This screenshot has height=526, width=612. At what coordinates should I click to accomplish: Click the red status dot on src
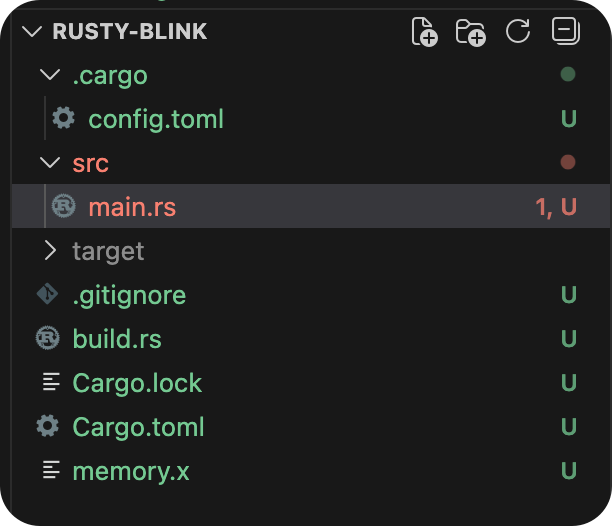pyautogui.click(x=568, y=163)
